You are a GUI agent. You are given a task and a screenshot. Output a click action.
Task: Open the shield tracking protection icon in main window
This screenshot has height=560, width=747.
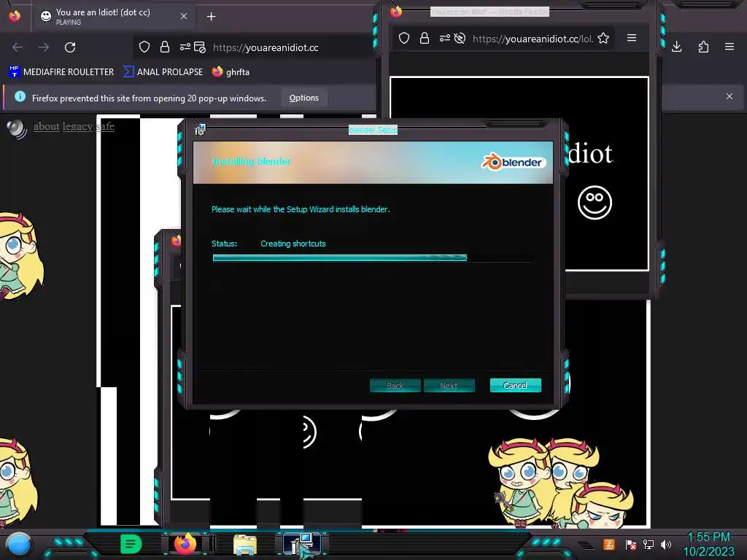[x=144, y=47]
